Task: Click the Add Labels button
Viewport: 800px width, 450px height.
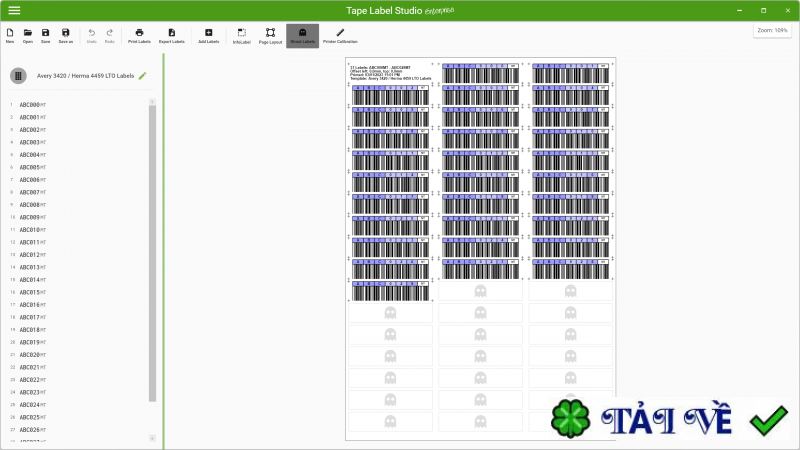Action: [x=208, y=35]
